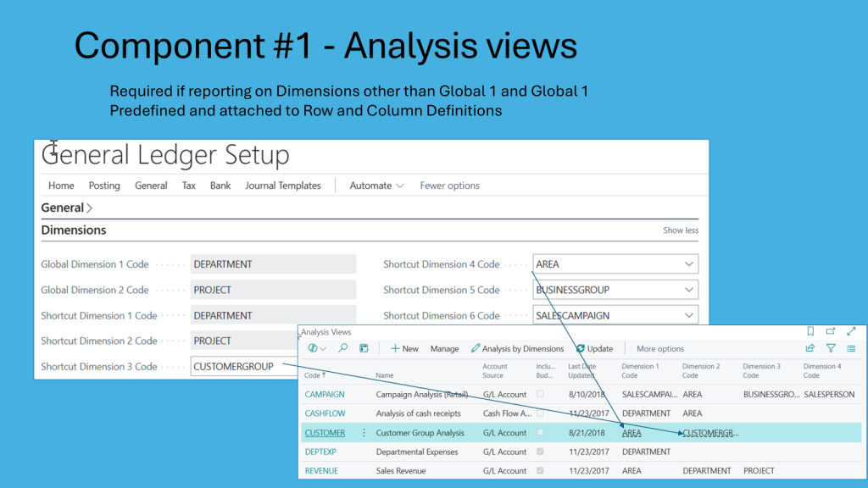
Task: Expand the Automate menu
Action: [376, 186]
